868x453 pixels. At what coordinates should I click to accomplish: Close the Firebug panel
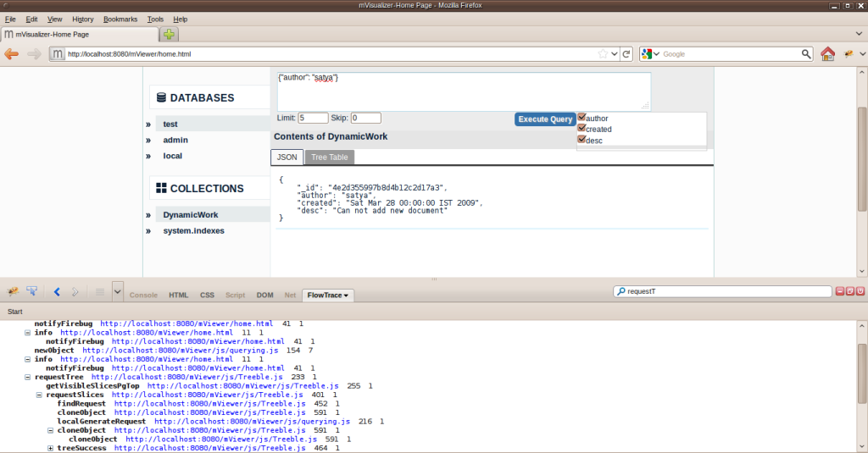pyautogui.click(x=860, y=291)
